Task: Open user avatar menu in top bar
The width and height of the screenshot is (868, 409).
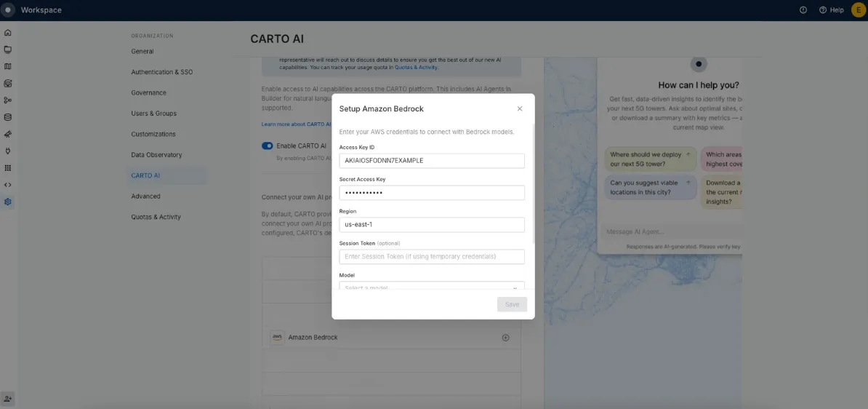Action: pos(858,10)
